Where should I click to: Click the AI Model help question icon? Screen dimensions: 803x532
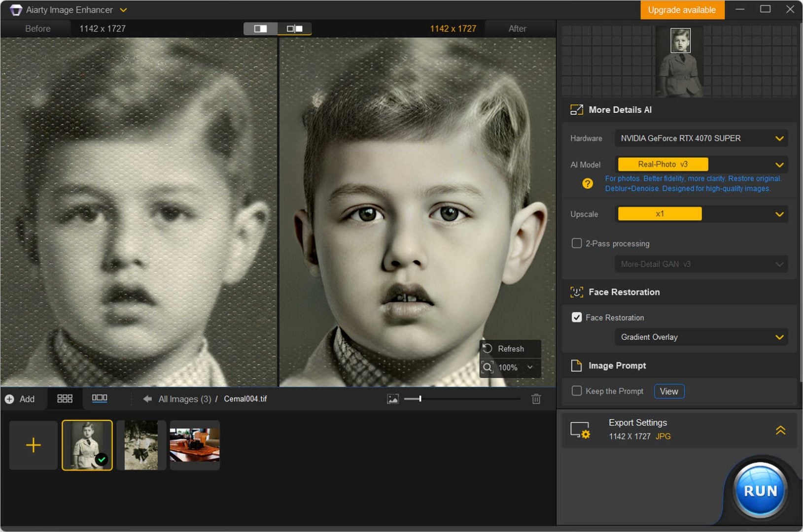tap(587, 184)
